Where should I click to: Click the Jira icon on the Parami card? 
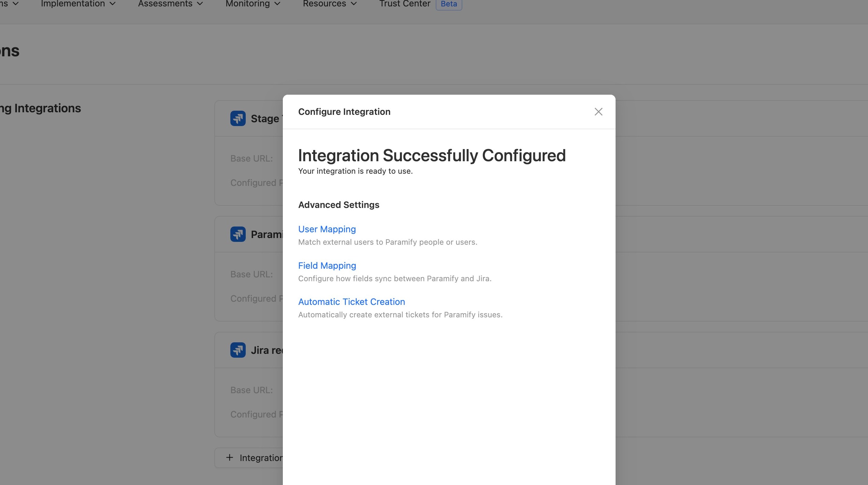click(x=238, y=234)
